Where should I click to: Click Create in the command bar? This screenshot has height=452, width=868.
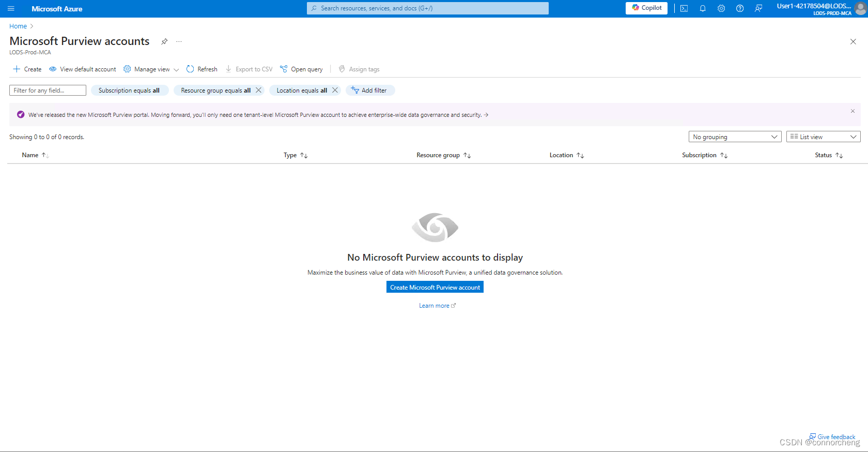(x=27, y=69)
